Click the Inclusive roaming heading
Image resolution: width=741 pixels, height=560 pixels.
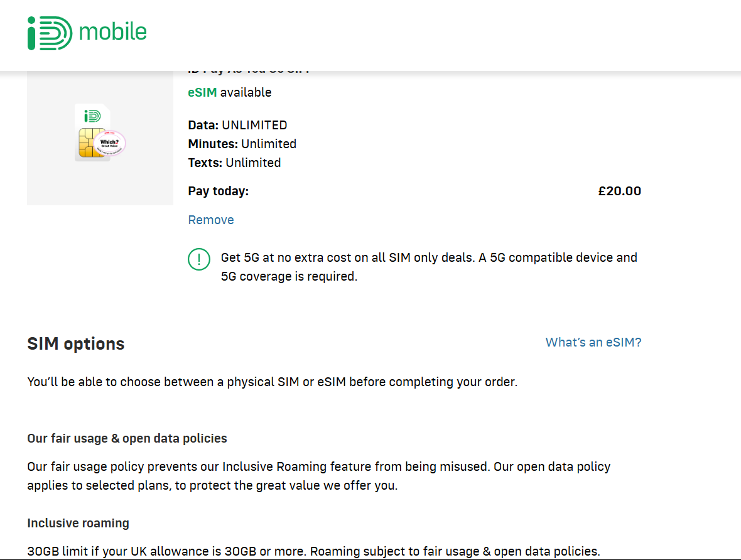pyautogui.click(x=78, y=523)
